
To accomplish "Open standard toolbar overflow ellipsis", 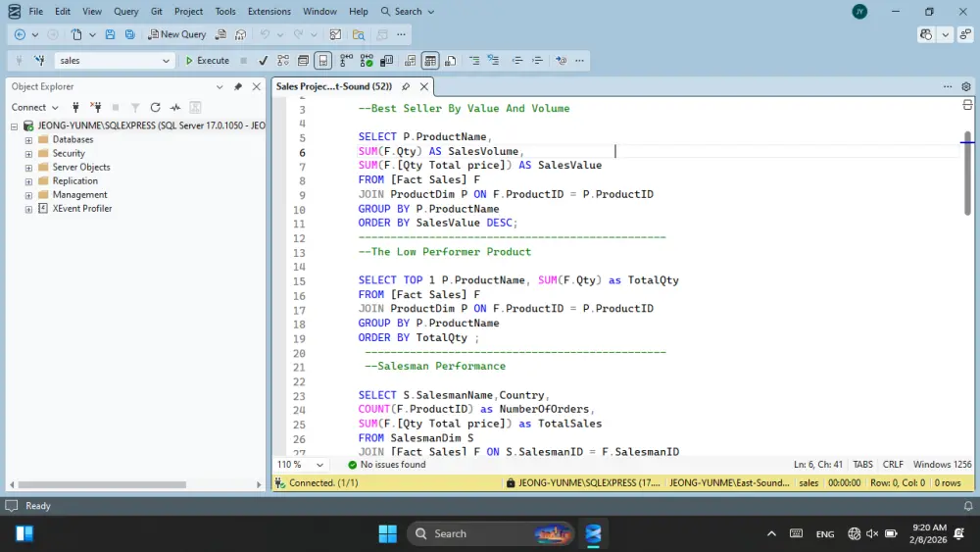I will (401, 35).
